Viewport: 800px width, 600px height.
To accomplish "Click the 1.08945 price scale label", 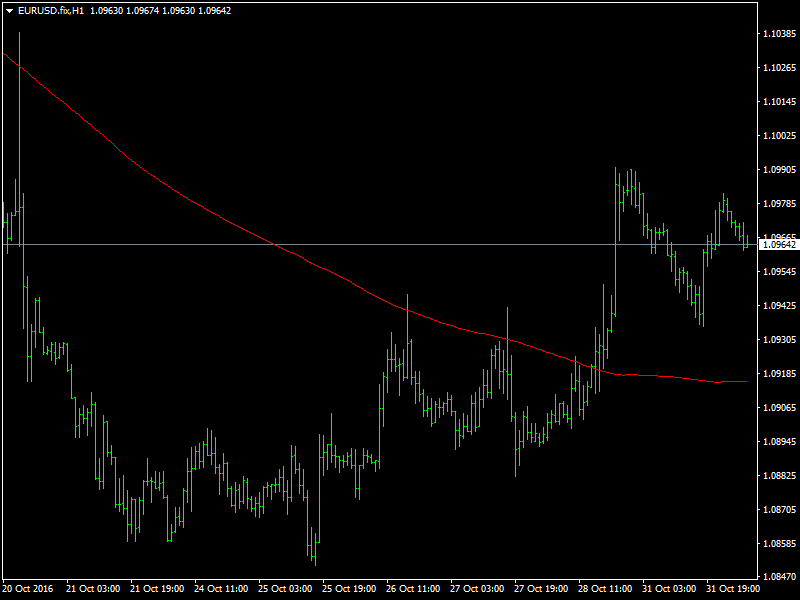I will click(779, 442).
